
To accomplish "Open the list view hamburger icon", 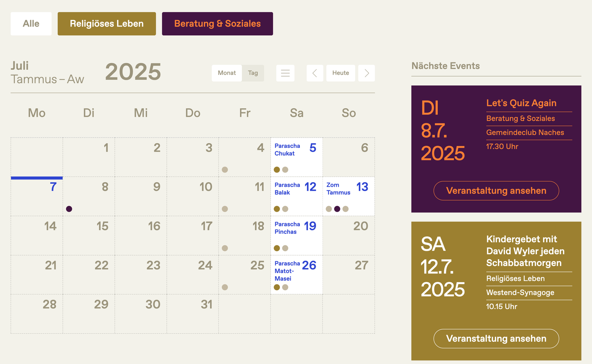I will (285, 73).
